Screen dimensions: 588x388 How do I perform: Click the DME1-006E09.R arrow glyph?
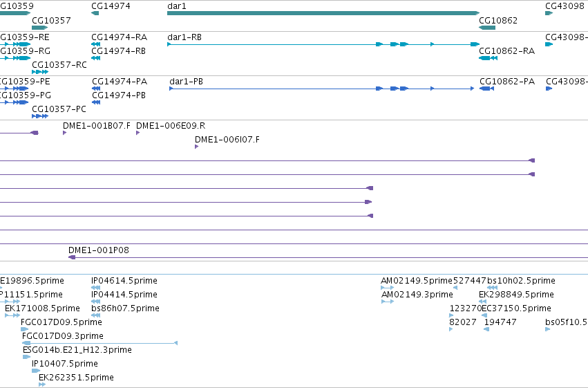pyautogui.click(x=137, y=133)
